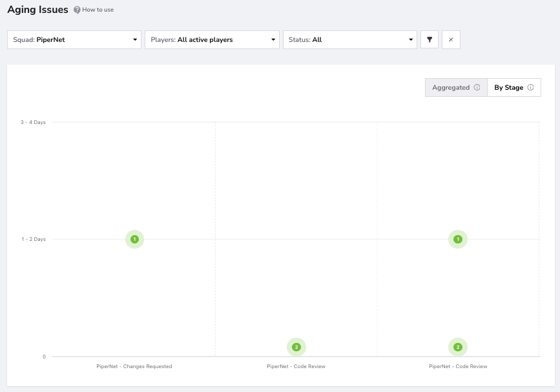Click the X clear filters button
Screen dimensions: 560x392
coord(451,39)
